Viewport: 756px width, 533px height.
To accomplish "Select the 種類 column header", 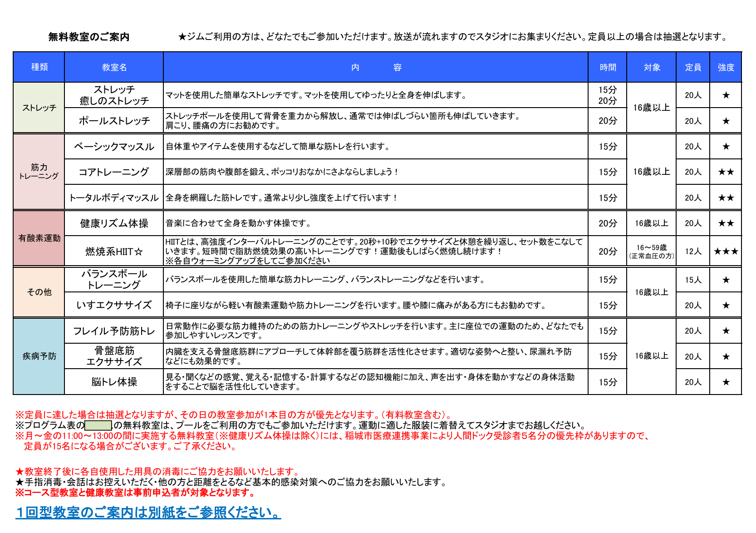I will [39, 67].
